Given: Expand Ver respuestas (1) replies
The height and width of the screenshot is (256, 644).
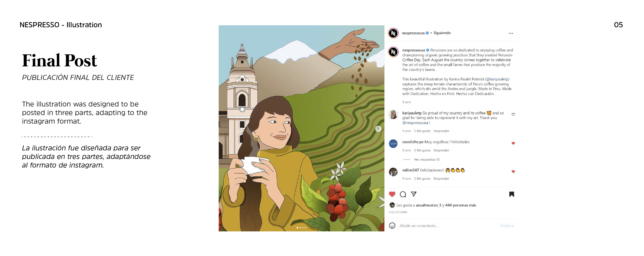Looking at the screenshot, I should 426,160.
